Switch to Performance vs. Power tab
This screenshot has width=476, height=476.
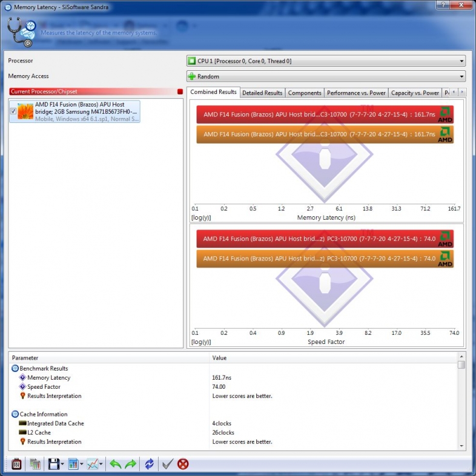tap(356, 93)
